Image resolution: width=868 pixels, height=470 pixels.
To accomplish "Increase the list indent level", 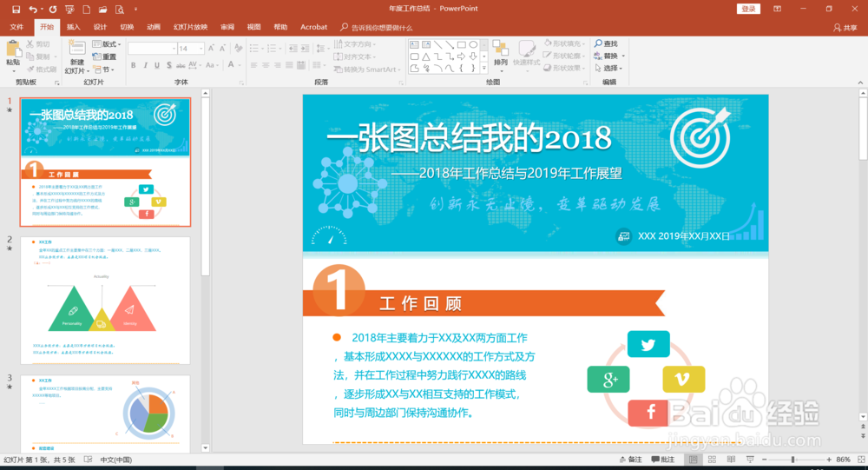I will 305,49.
